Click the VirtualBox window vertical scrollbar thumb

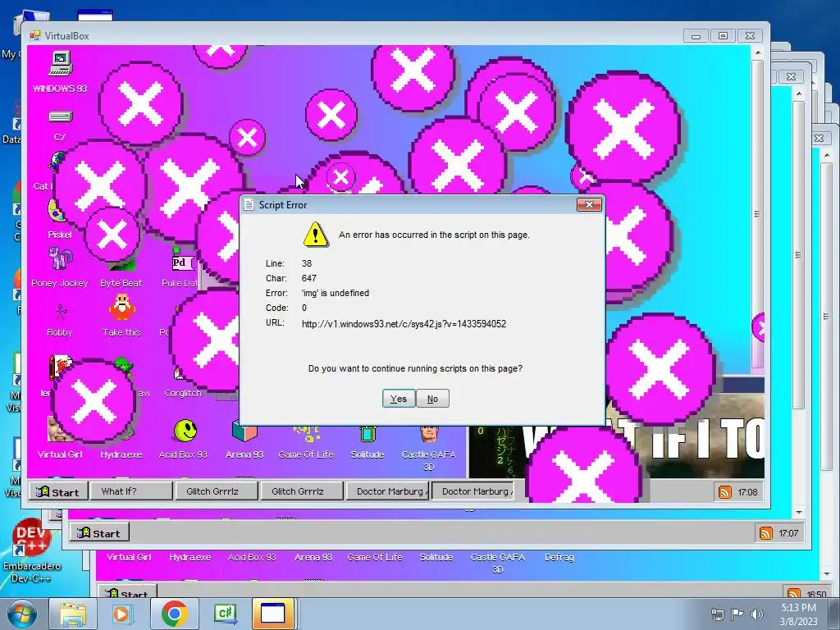pyautogui.click(x=757, y=214)
